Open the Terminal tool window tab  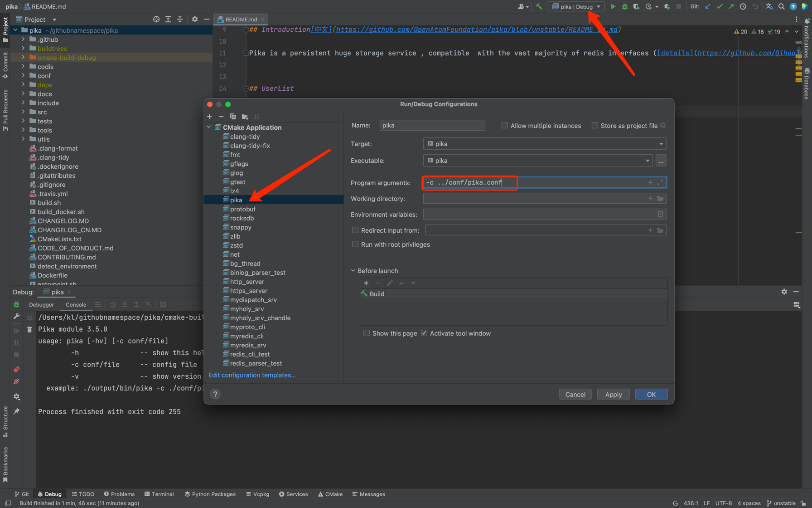click(159, 494)
